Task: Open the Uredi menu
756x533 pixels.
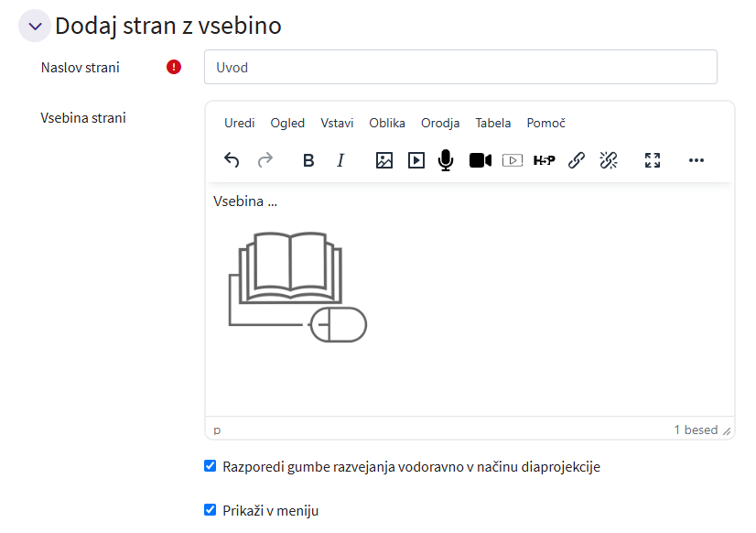Action: (x=240, y=123)
